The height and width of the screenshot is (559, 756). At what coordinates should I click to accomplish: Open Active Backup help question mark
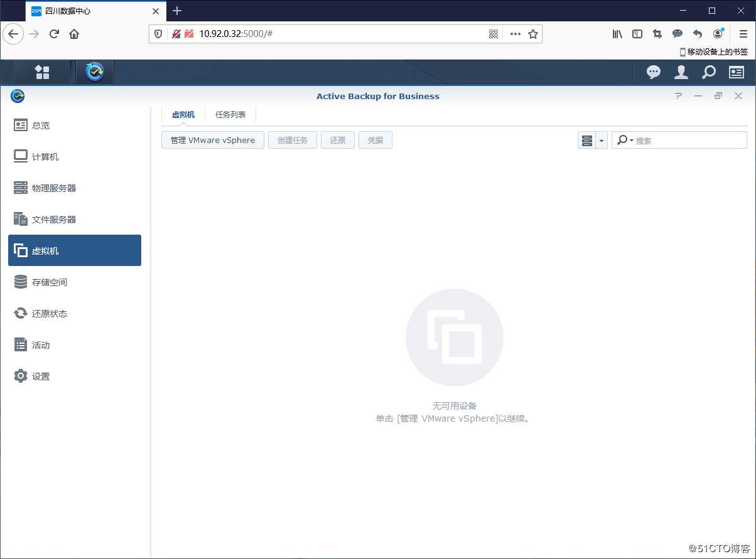678,96
